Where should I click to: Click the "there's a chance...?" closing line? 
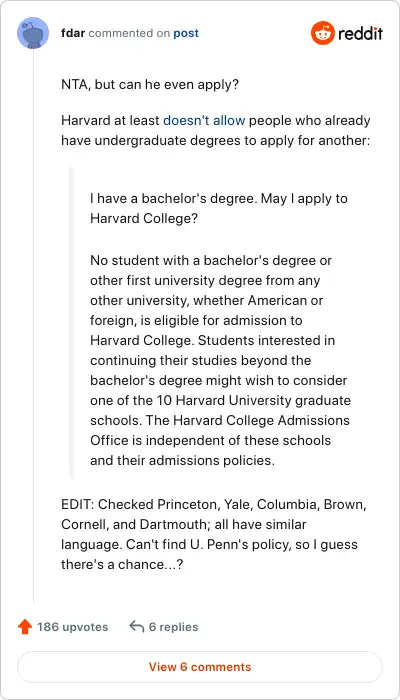pyautogui.click(x=122, y=564)
